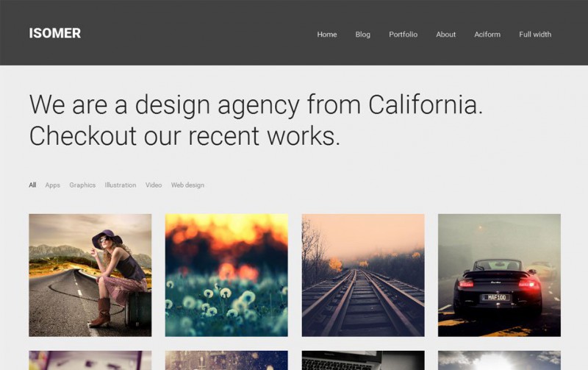Filter works by Video
This screenshot has height=370, width=588.
click(154, 185)
